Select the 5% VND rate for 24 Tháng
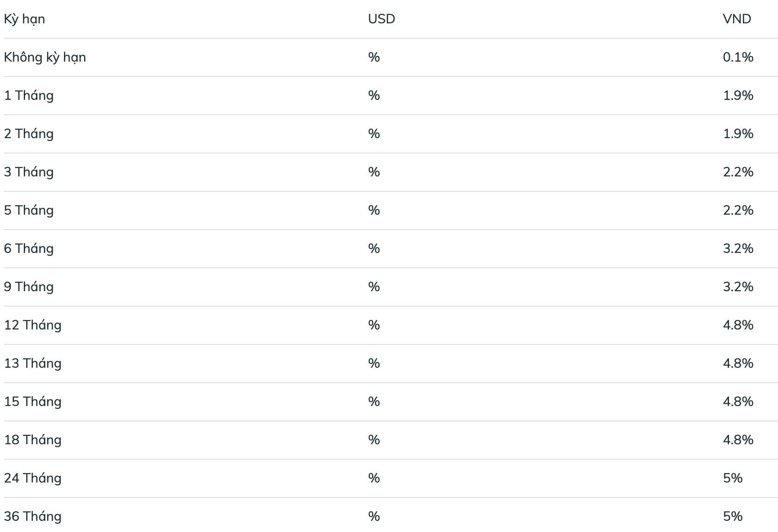This screenshot has width=778, height=532. pyautogui.click(x=732, y=478)
